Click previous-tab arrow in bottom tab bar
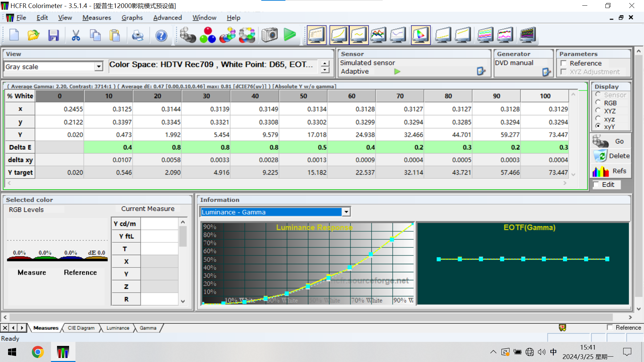 pos(13,328)
